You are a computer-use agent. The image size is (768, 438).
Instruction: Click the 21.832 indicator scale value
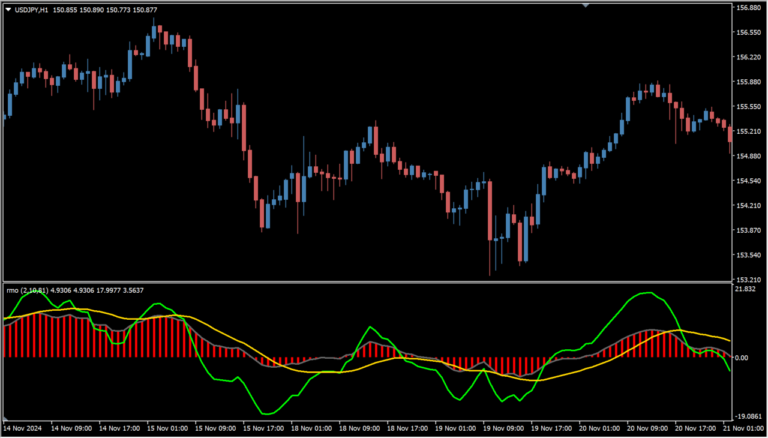pyautogui.click(x=746, y=290)
